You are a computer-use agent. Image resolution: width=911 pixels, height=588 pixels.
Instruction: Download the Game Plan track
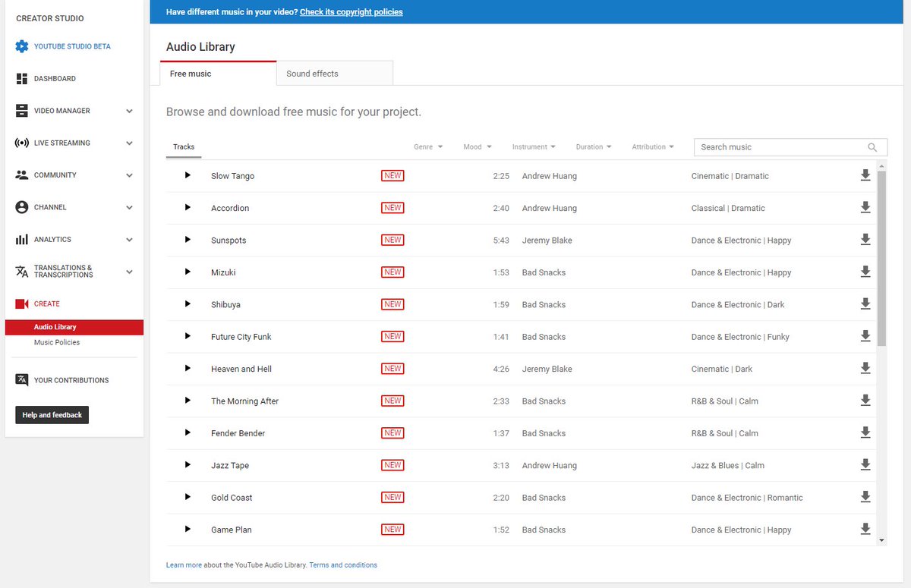pyautogui.click(x=865, y=529)
